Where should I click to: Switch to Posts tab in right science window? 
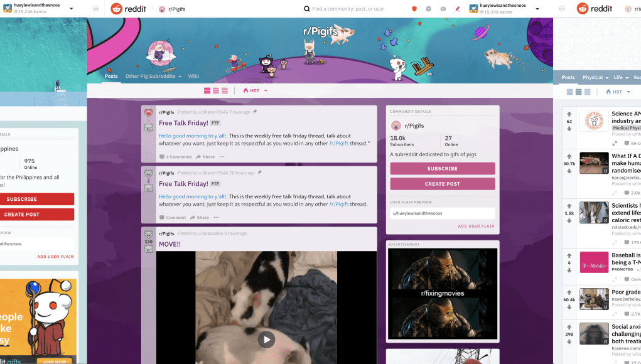[568, 78]
